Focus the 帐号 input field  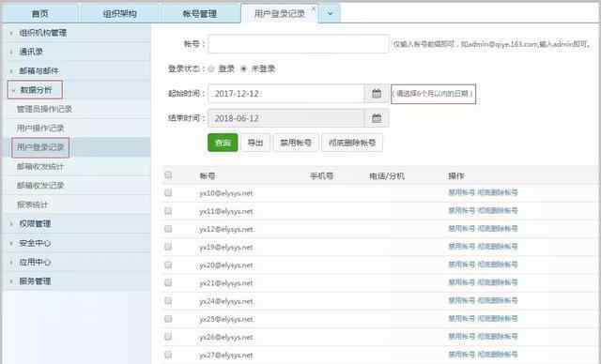[x=299, y=44]
